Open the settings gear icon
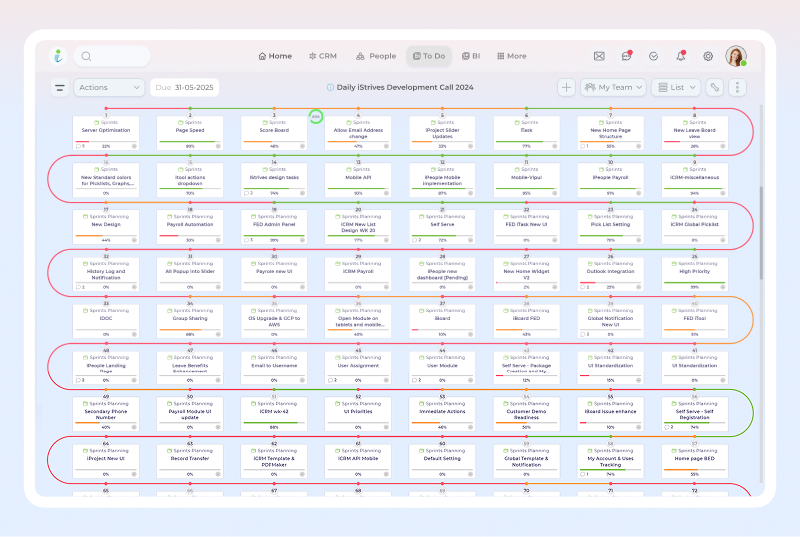 click(708, 57)
